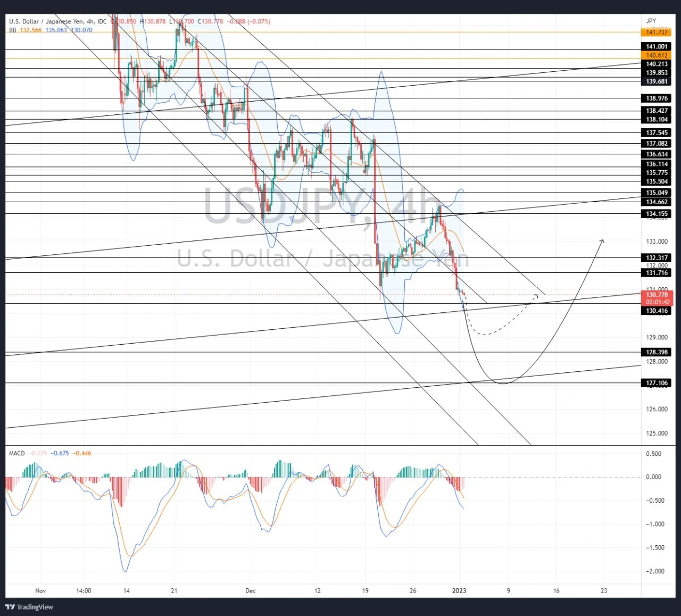681x616 pixels.
Task: Select the 127.106 price level label
Action: click(x=657, y=383)
